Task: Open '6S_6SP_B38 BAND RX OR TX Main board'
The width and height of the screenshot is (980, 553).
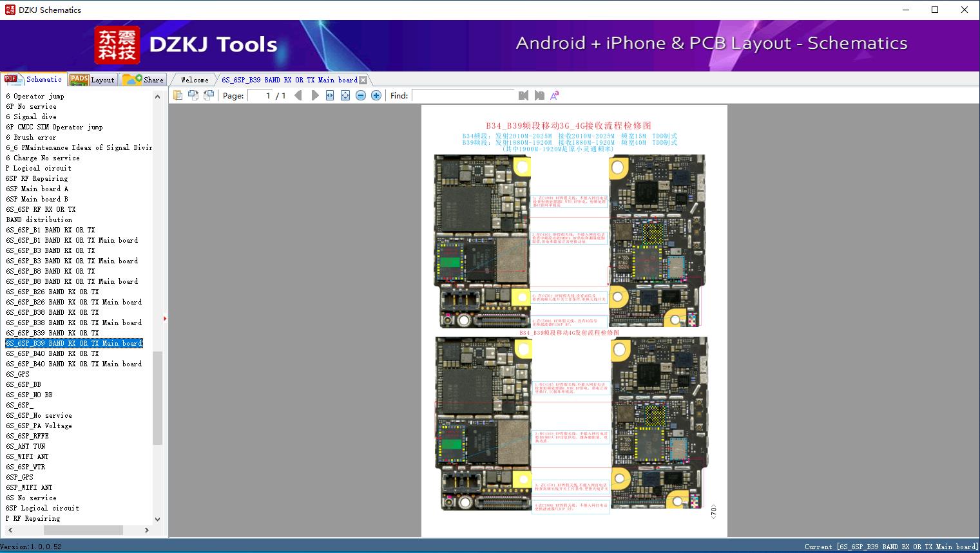Action: tap(74, 323)
